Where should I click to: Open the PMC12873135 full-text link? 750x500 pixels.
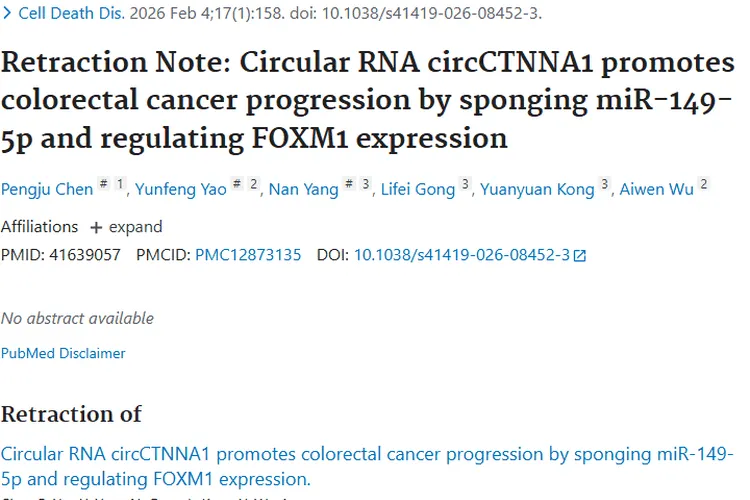[x=248, y=255]
